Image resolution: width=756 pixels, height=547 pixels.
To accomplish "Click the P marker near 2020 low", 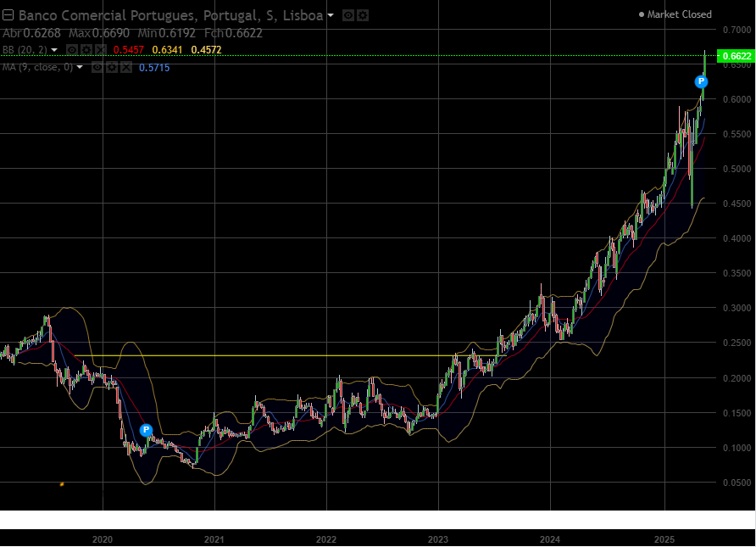I will point(146,430).
